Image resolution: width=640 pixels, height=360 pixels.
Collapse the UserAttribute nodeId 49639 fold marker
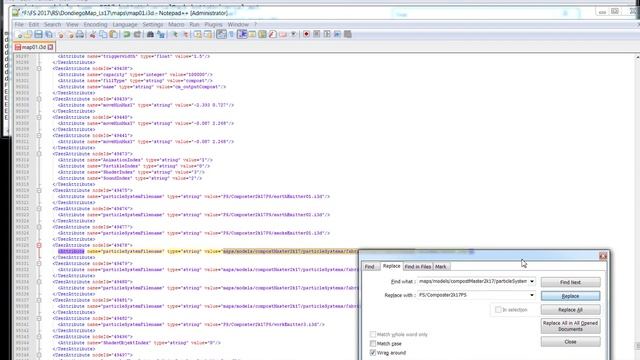click(x=39, y=99)
